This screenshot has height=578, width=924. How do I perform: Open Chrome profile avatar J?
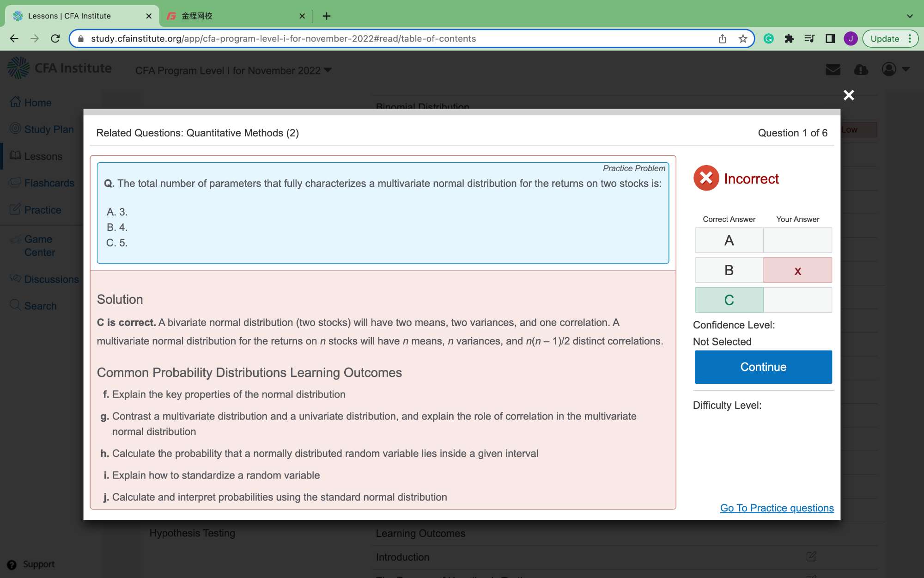(851, 39)
